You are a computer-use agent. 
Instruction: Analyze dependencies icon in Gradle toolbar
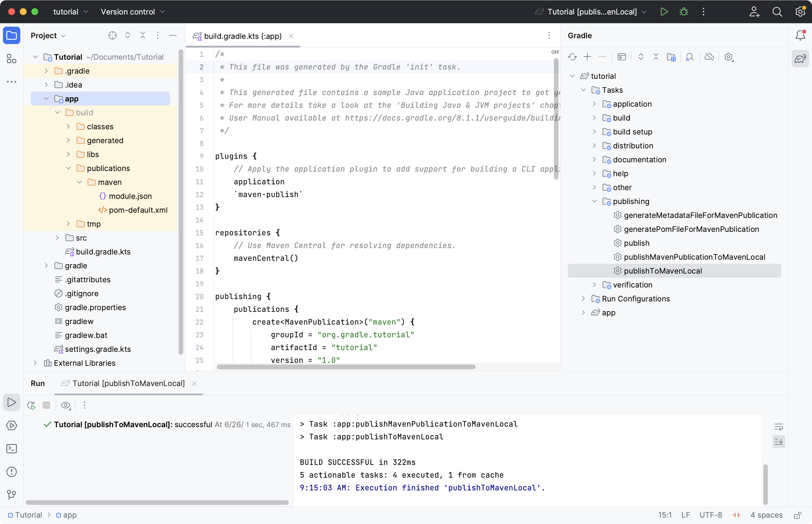[690, 57]
